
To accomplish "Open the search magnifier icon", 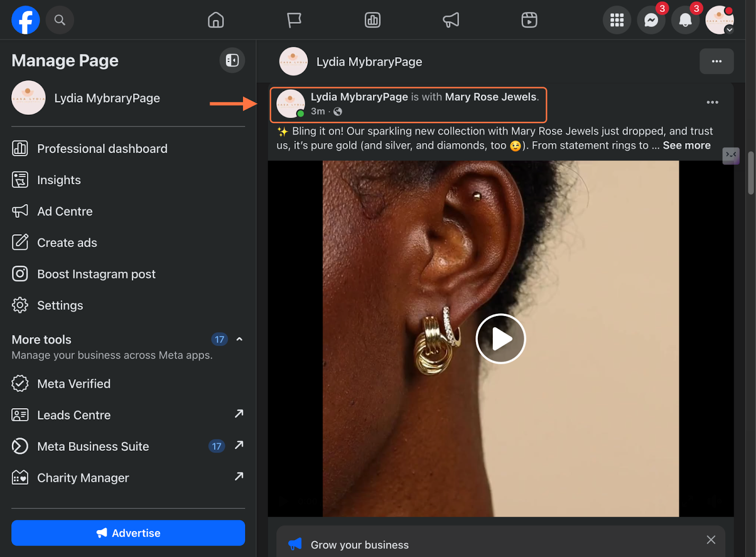I will pyautogui.click(x=60, y=20).
